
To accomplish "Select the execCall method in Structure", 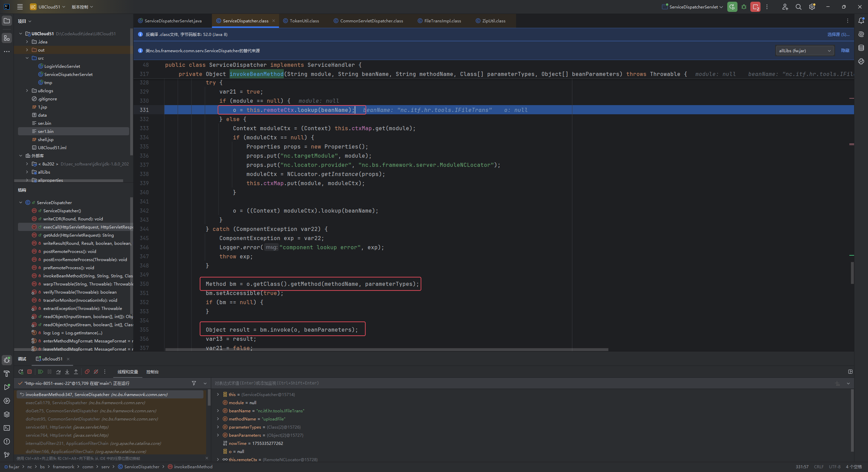I will click(x=75, y=227).
